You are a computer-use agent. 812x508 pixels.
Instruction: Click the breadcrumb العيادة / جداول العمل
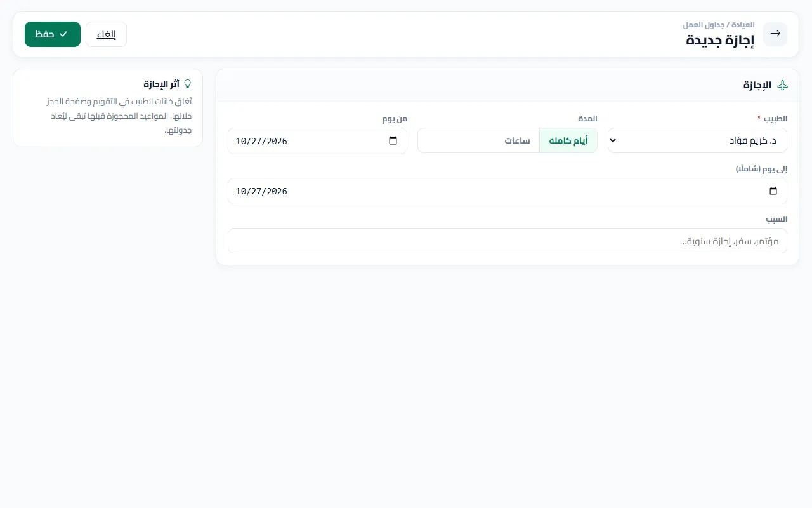point(719,25)
